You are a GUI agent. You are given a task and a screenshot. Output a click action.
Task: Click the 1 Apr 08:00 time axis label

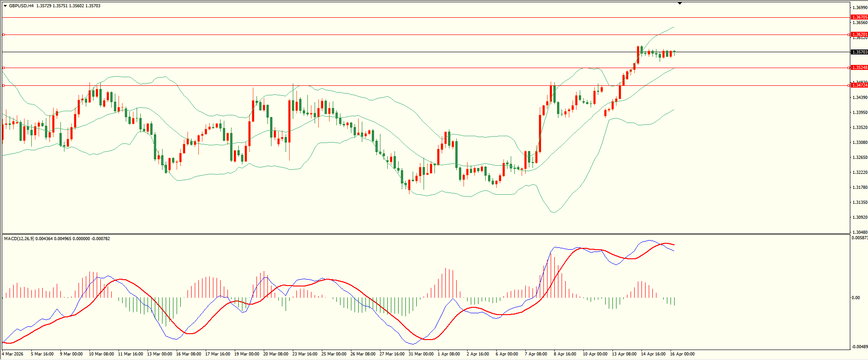pos(449,354)
